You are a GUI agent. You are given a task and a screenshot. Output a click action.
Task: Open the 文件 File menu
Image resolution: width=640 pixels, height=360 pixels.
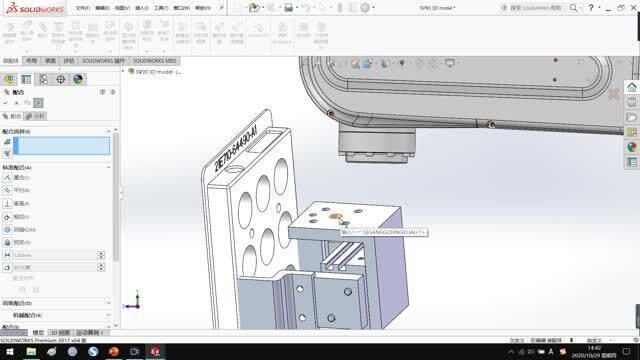[x=83, y=8]
